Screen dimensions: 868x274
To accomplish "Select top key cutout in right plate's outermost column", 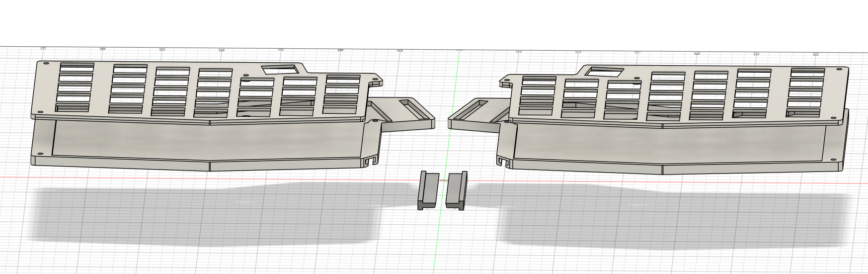I will tap(807, 72).
